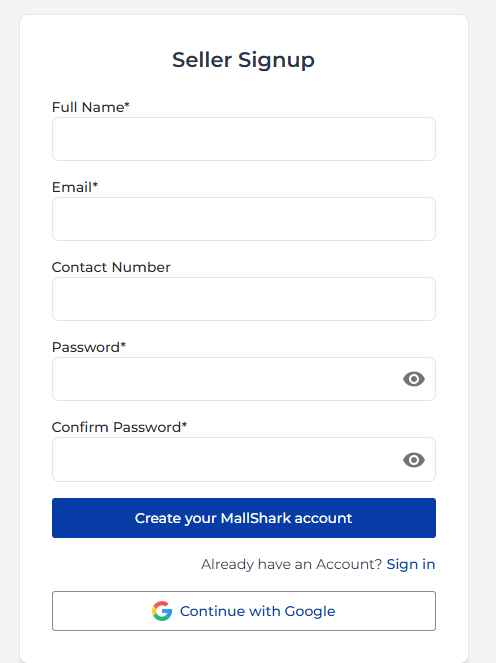Click into the Email text field
Image resolution: width=496 pixels, height=663 pixels.
click(244, 219)
